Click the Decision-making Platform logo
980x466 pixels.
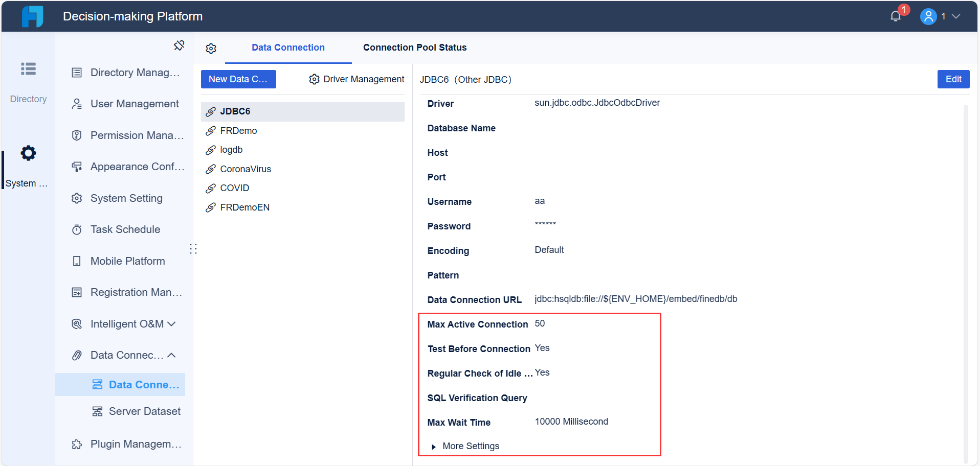[33, 16]
